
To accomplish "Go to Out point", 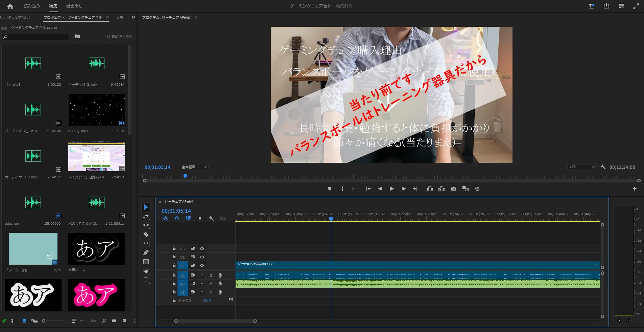I will coord(415,189).
